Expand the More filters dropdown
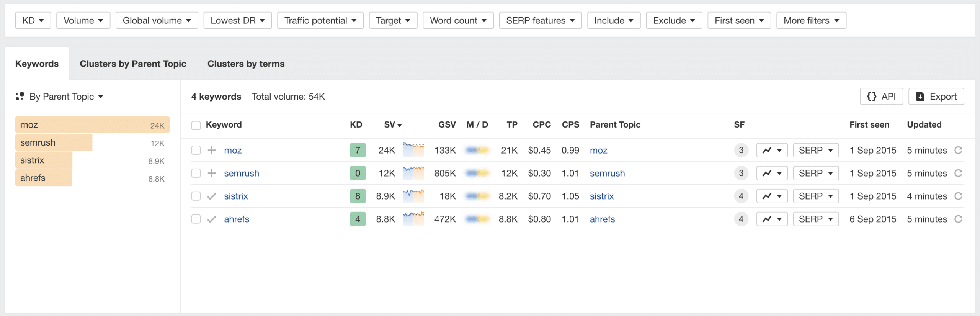The image size is (980, 316). (812, 20)
